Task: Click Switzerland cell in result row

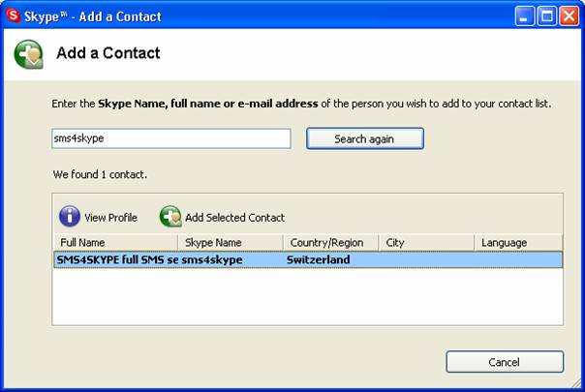Action: [319, 259]
